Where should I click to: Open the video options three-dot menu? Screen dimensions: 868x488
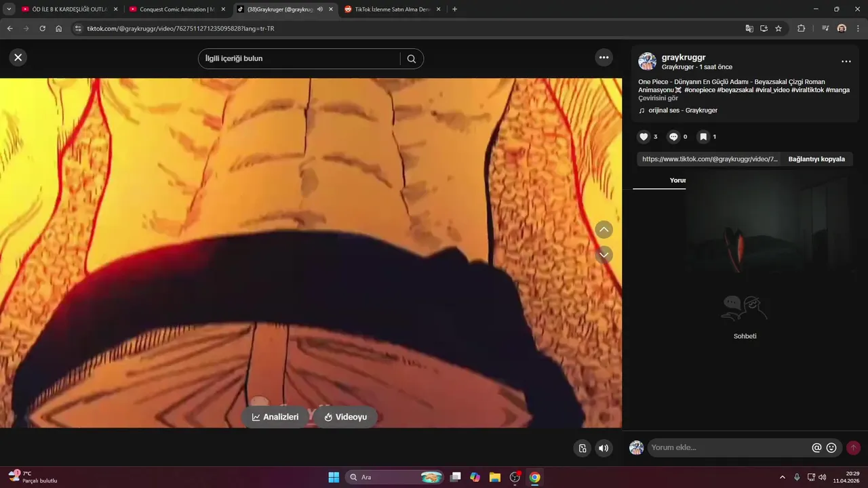click(604, 58)
